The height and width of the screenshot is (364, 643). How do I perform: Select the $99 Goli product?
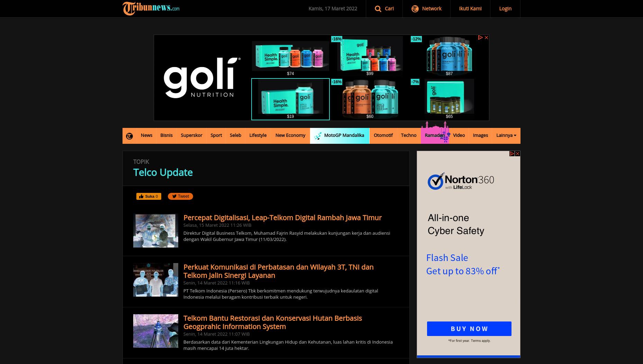tap(370, 56)
